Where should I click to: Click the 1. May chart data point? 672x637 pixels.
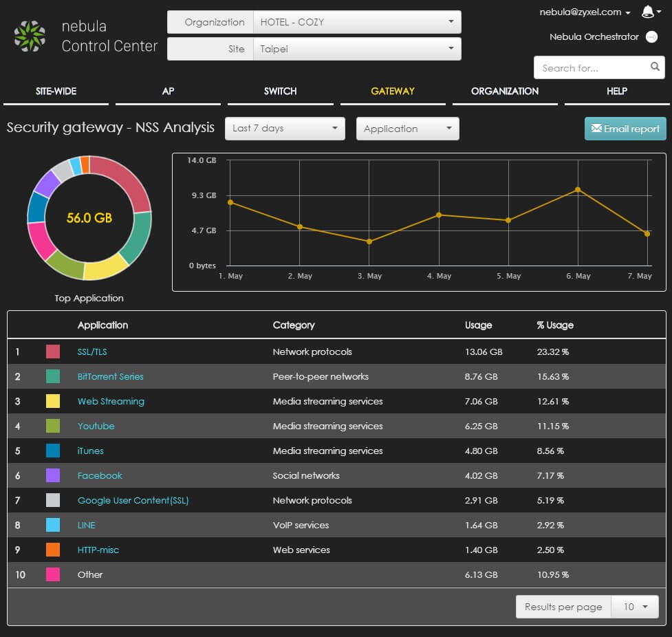click(230, 202)
